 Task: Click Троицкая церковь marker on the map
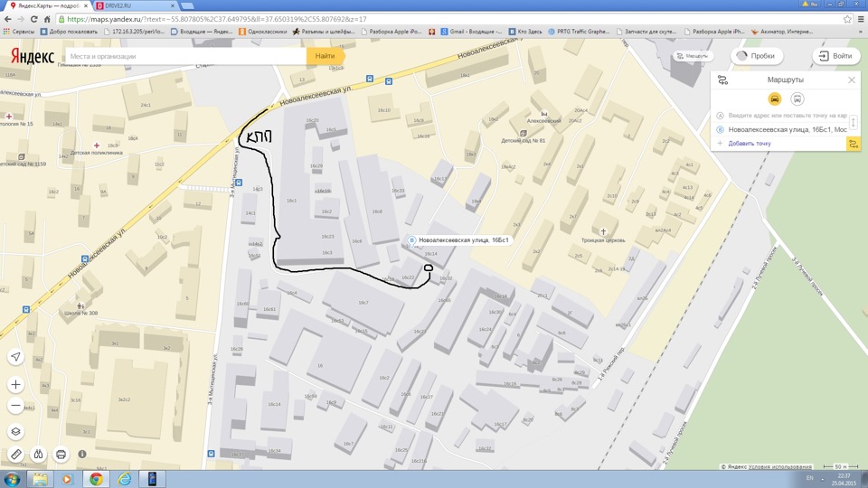coord(603,231)
